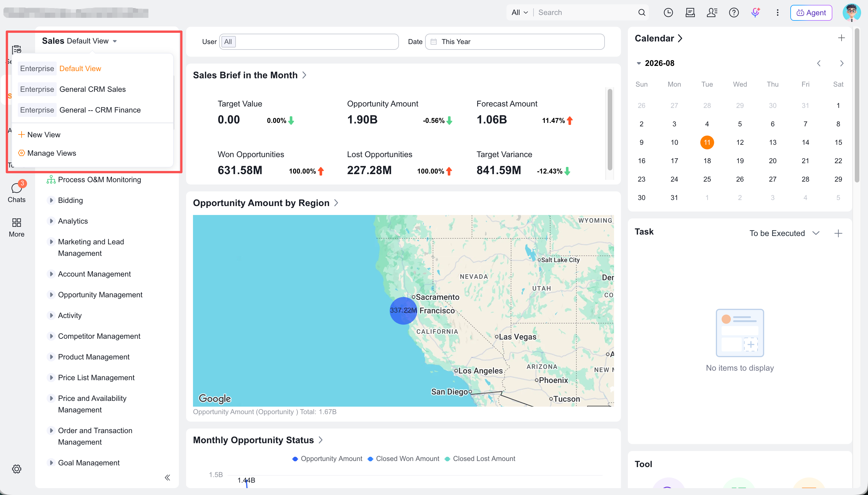Screen dimensions: 868x495
Task: Open the user avatar profile
Action: tap(851, 13)
